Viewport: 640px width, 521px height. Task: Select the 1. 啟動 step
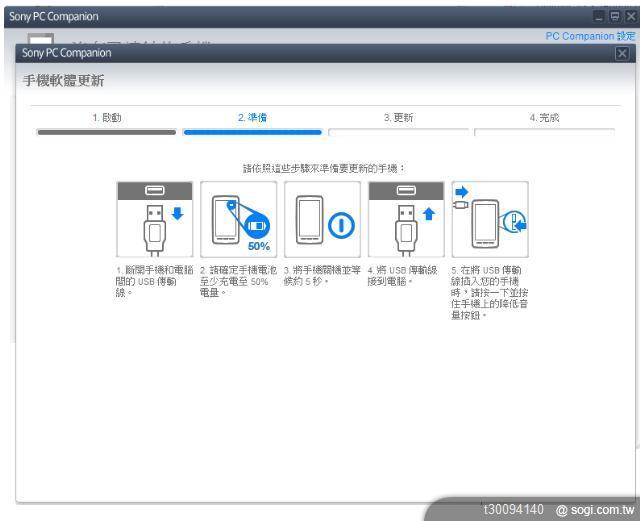pyautogui.click(x=106, y=118)
